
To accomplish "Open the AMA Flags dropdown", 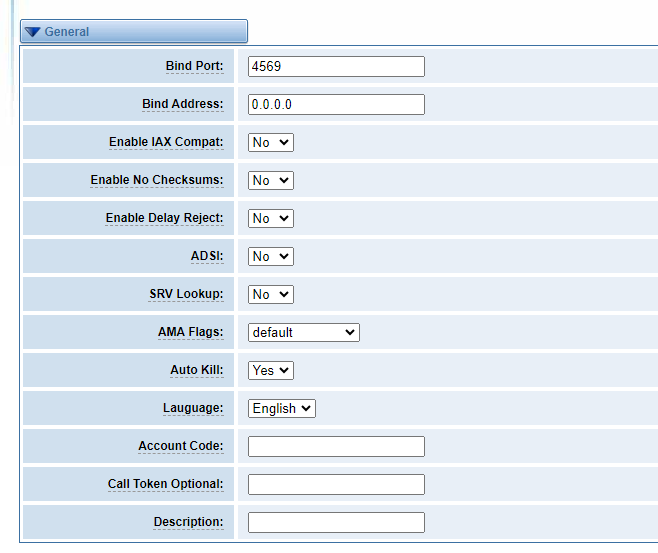I will (x=304, y=332).
